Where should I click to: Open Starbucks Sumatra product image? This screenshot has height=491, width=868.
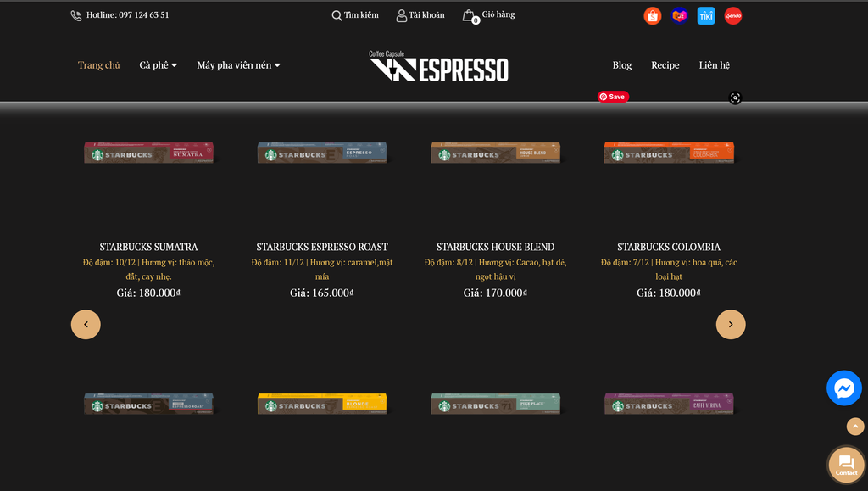pos(149,153)
